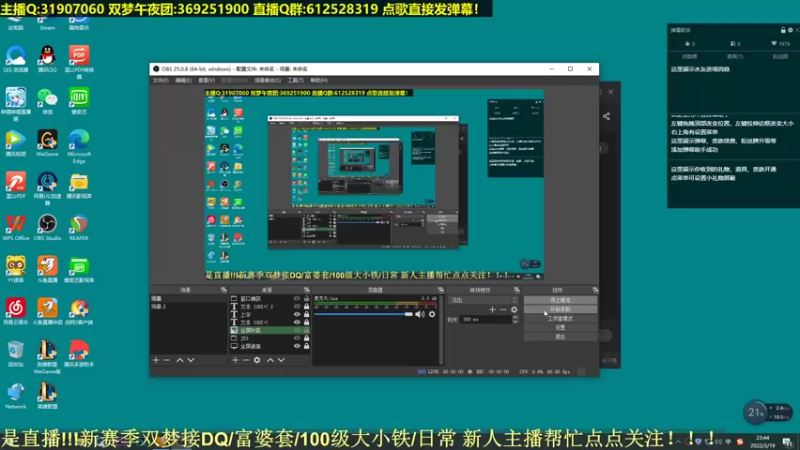The width and height of the screenshot is (800, 450).
Task: Open the YY Voice desktop icon
Action: click(16, 269)
